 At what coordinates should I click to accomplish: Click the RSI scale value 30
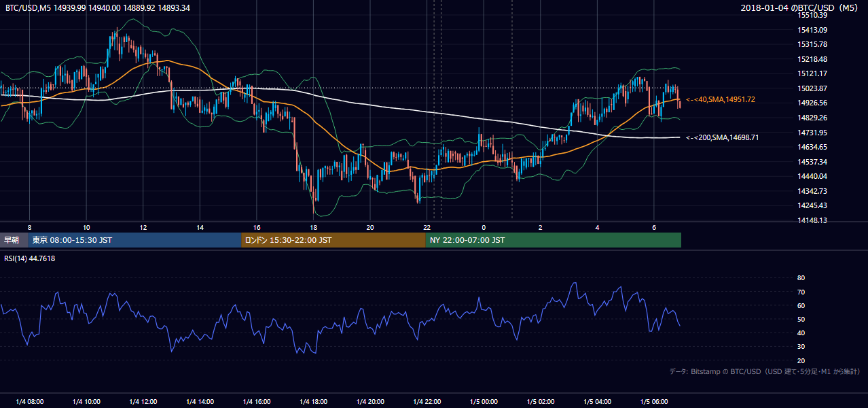(x=801, y=347)
